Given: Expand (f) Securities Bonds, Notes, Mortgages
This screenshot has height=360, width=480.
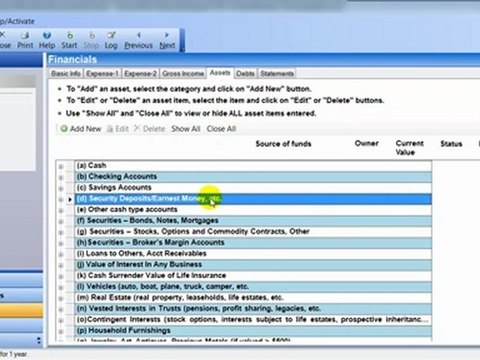Looking at the screenshot, I should pos(61,221).
